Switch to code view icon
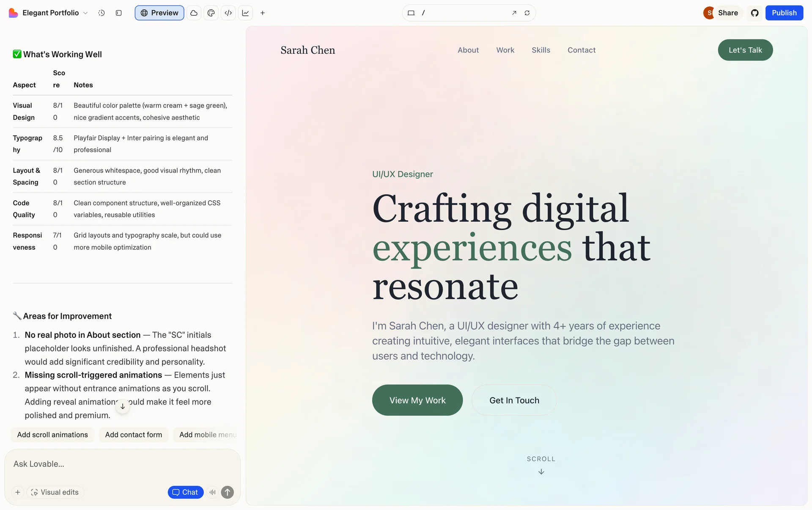This screenshot has height=510, width=812. 228,13
